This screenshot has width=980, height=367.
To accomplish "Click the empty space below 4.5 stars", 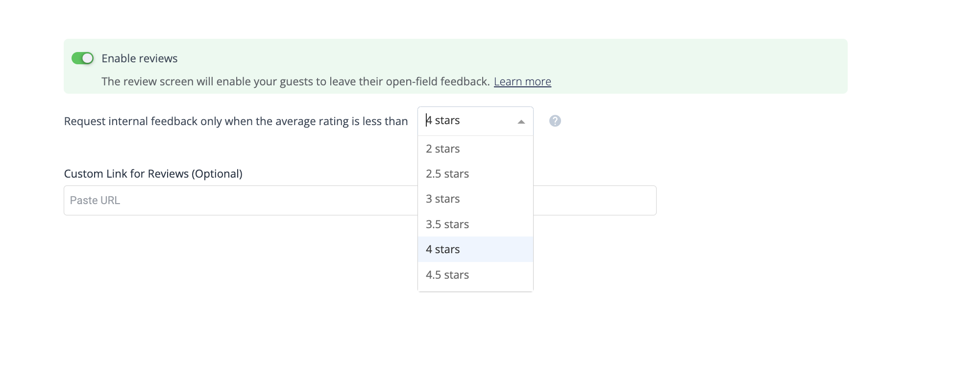I will pos(475,289).
